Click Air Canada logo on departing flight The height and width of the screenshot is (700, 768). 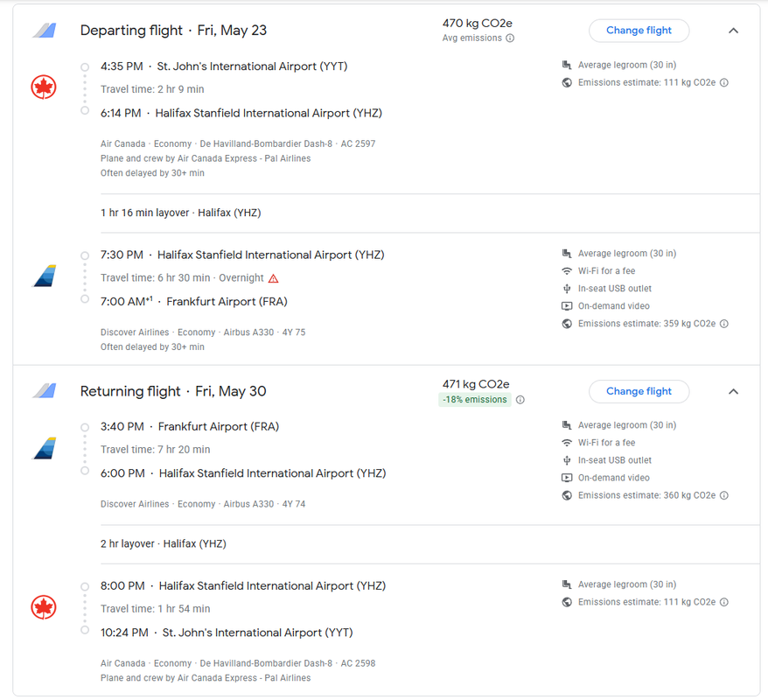44,87
